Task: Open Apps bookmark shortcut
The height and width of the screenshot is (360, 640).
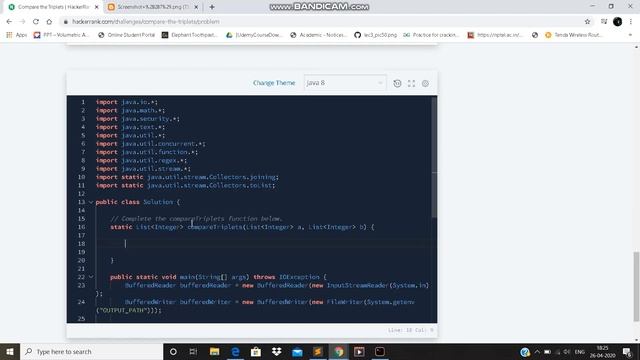Action: [x=17, y=35]
